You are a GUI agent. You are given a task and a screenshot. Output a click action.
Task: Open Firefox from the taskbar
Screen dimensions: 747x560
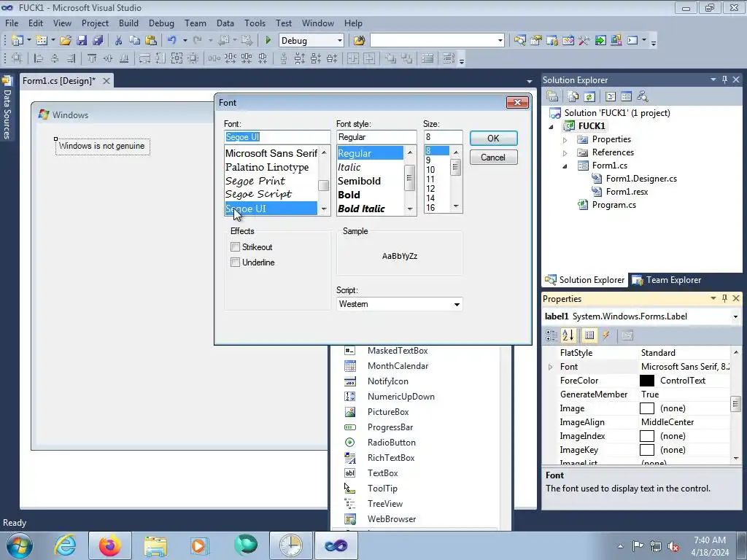[x=109, y=545]
